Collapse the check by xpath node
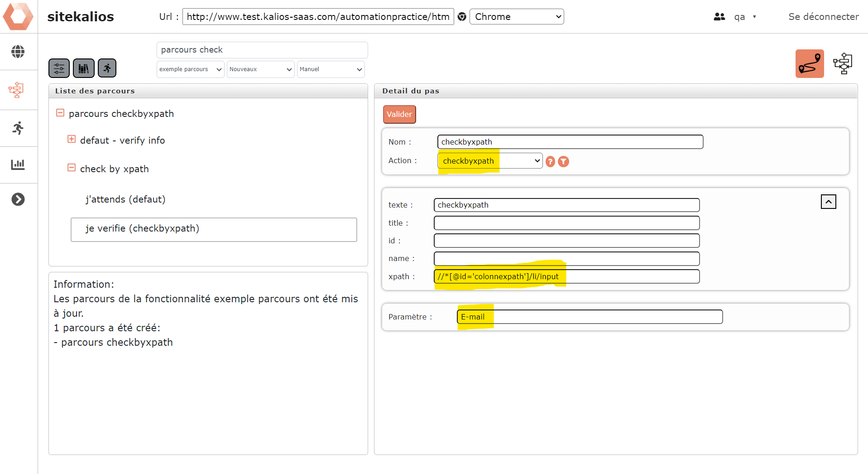The image size is (868, 474). click(x=72, y=168)
